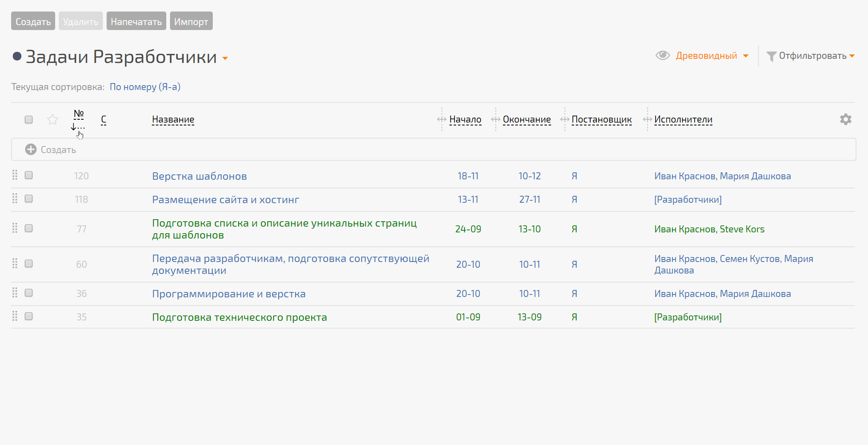
Task: Click resize handle before Исполнители column
Action: (x=647, y=119)
